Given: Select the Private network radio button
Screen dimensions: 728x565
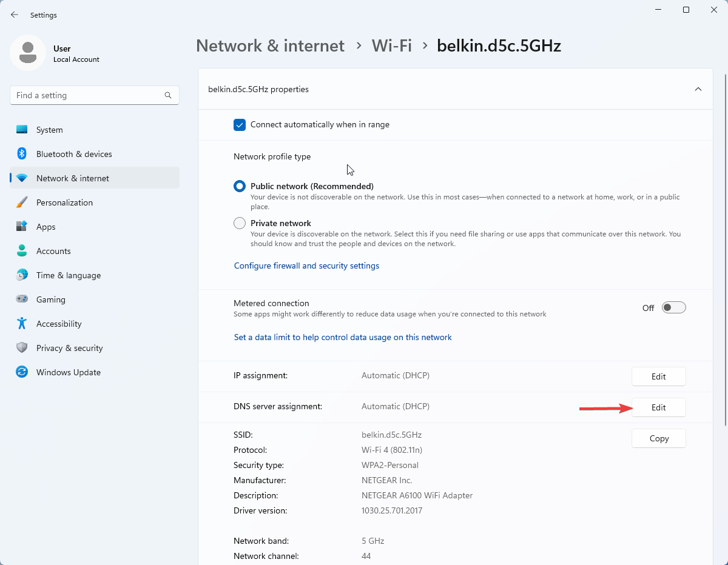Looking at the screenshot, I should pyautogui.click(x=239, y=222).
